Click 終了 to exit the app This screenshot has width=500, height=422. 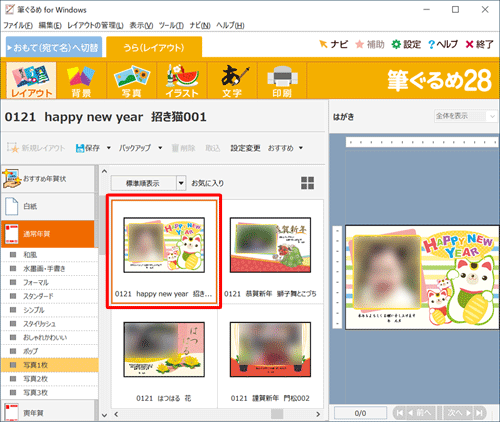(479, 44)
